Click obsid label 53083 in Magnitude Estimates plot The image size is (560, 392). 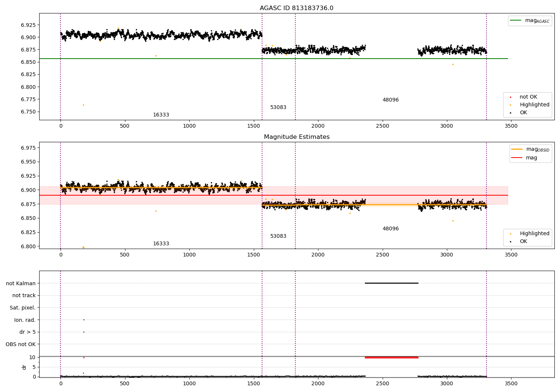click(x=278, y=236)
